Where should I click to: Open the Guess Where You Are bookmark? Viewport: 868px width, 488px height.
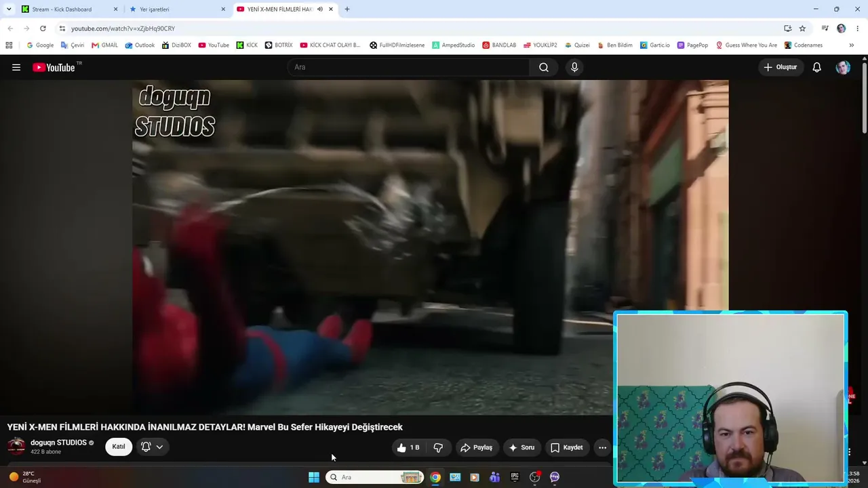click(747, 45)
